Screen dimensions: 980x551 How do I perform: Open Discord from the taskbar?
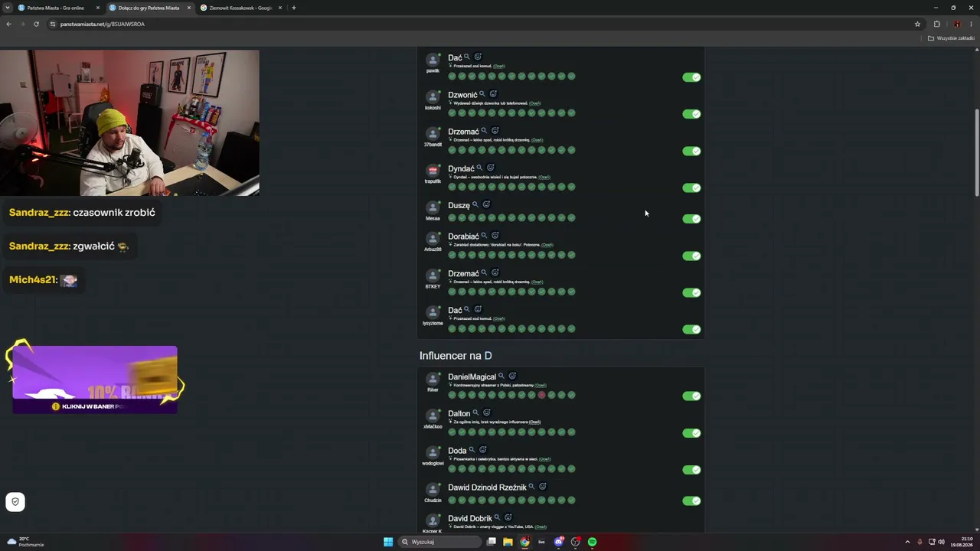558,542
